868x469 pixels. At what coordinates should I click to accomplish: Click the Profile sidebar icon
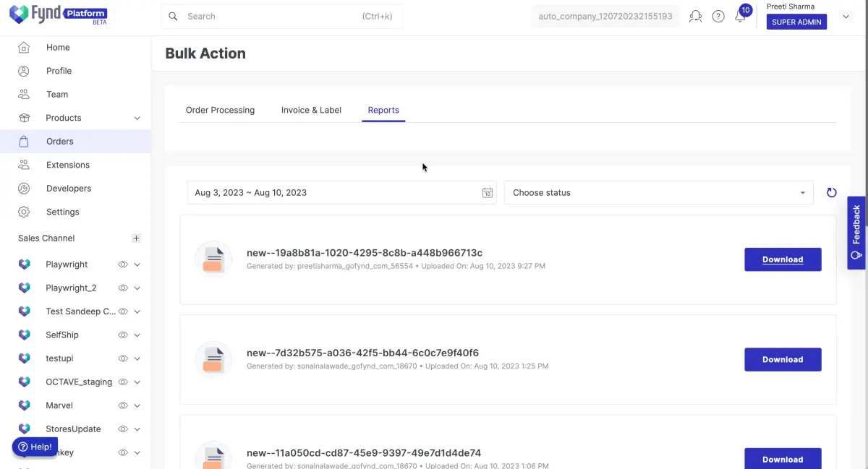(24, 71)
